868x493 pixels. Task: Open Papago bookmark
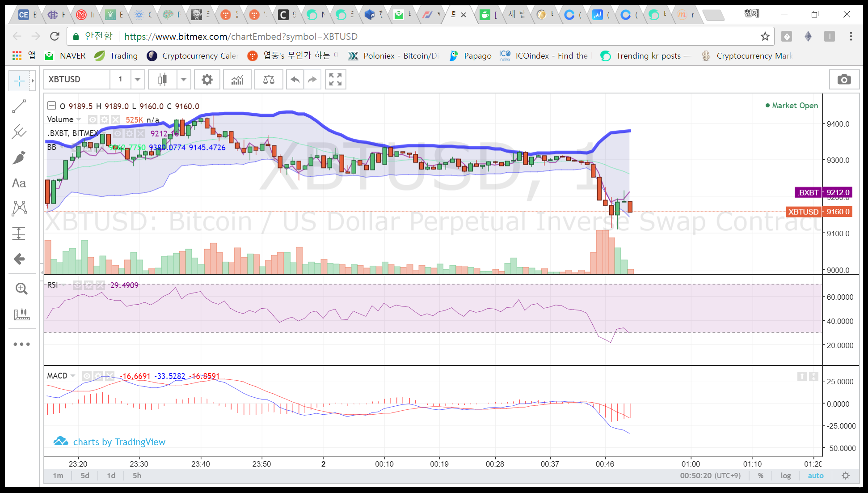click(x=470, y=55)
